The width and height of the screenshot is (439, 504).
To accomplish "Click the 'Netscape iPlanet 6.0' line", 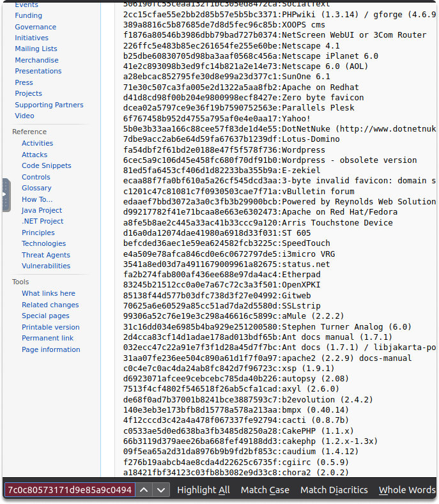I will 251,56.
